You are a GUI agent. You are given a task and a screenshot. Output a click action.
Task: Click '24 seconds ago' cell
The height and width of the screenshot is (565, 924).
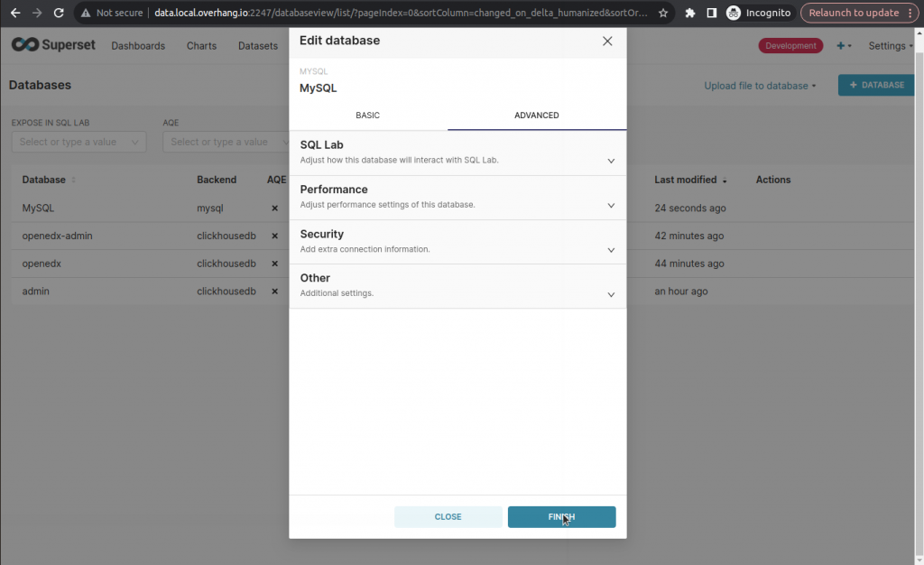[690, 208]
